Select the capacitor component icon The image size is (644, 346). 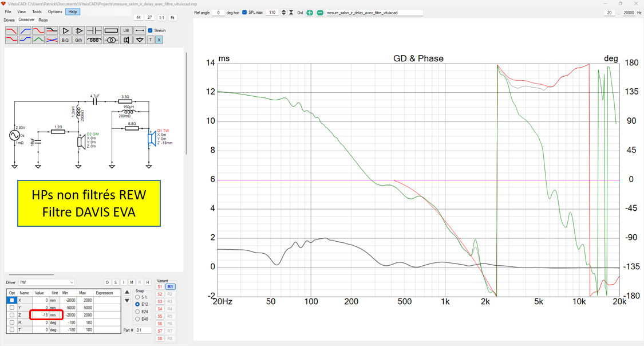coord(94,30)
